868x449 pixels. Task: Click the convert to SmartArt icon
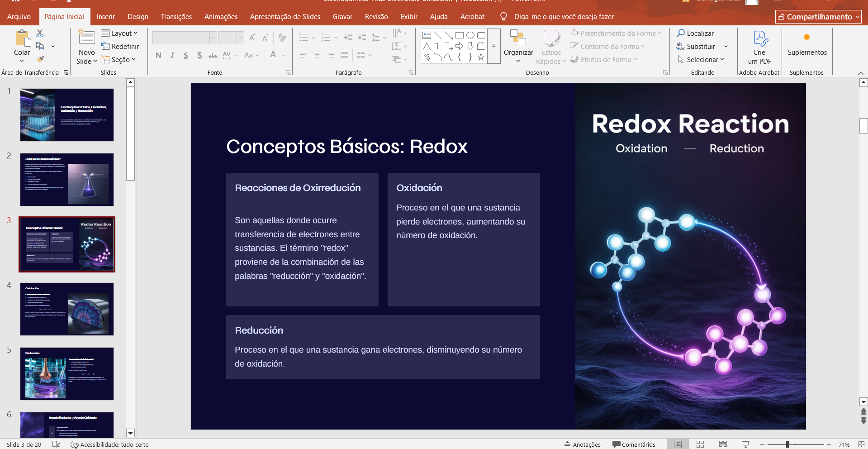(x=397, y=59)
